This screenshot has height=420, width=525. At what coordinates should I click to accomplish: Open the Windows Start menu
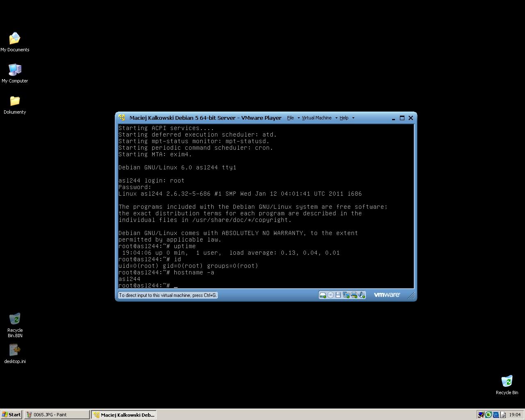pyautogui.click(x=11, y=415)
